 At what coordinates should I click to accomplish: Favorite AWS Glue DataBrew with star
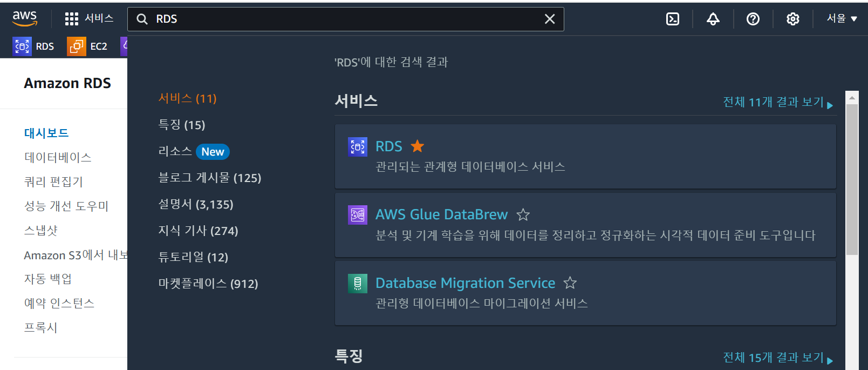523,214
